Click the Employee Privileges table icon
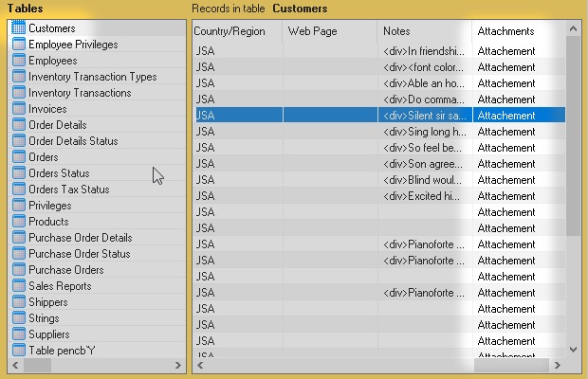Viewport: 588px width, 379px height. (x=18, y=45)
